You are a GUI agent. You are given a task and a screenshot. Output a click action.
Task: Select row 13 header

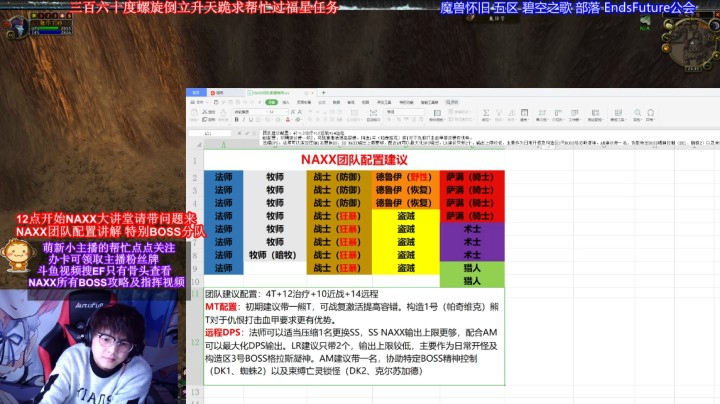pos(195,392)
